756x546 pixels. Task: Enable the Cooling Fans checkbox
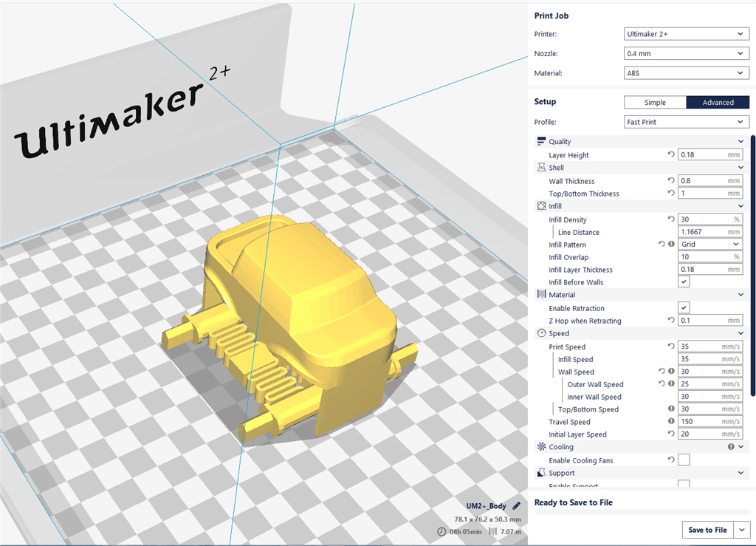click(x=684, y=460)
